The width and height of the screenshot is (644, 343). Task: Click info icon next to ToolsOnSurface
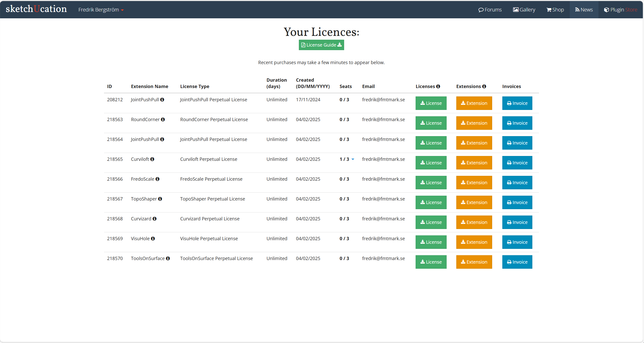click(x=168, y=259)
